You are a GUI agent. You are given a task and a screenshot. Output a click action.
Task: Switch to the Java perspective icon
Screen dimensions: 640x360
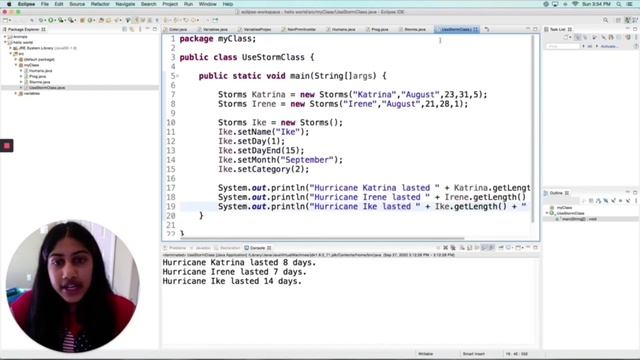pyautogui.click(x=628, y=20)
